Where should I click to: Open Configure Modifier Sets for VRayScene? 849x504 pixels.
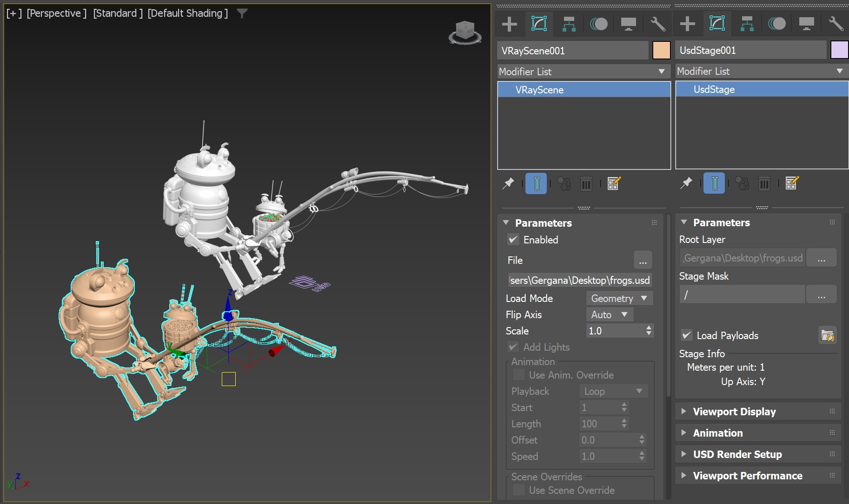613,183
